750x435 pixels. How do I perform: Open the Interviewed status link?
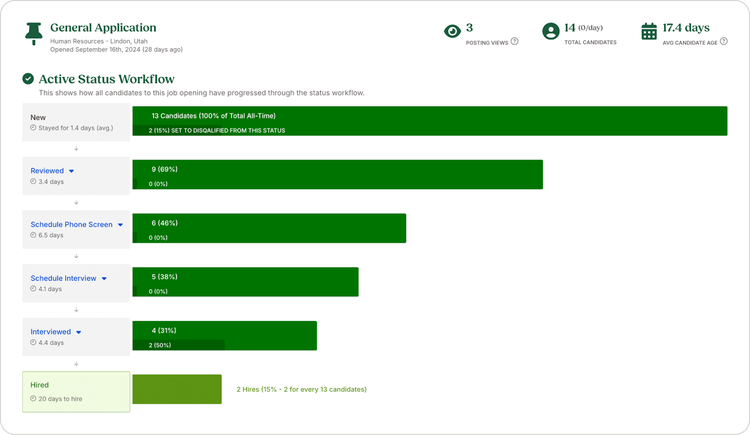(51, 332)
